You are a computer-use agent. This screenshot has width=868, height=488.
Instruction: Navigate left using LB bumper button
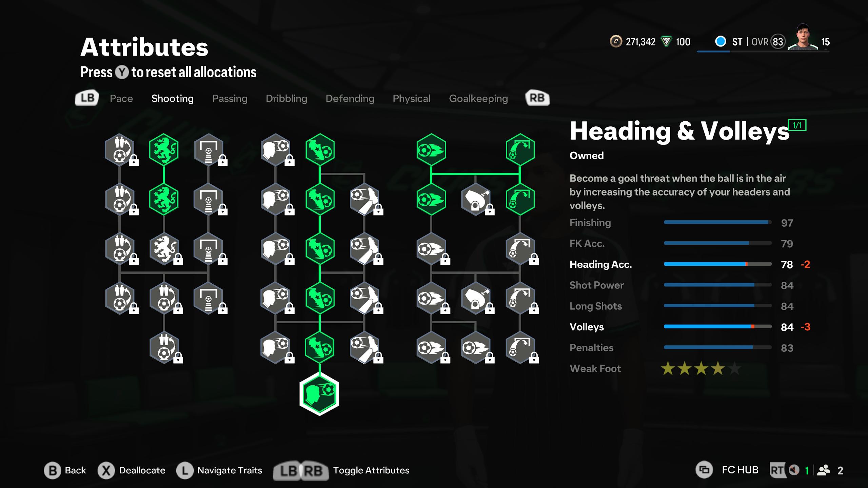click(87, 98)
